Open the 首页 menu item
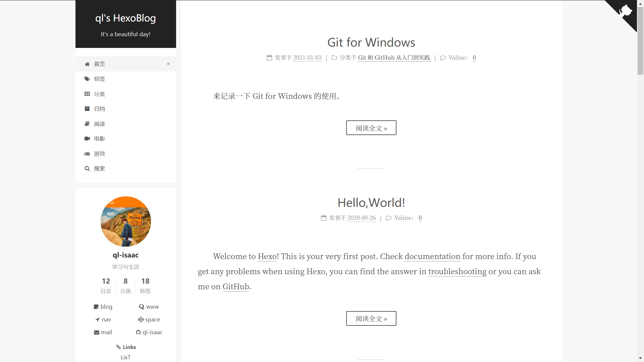 tap(126, 64)
